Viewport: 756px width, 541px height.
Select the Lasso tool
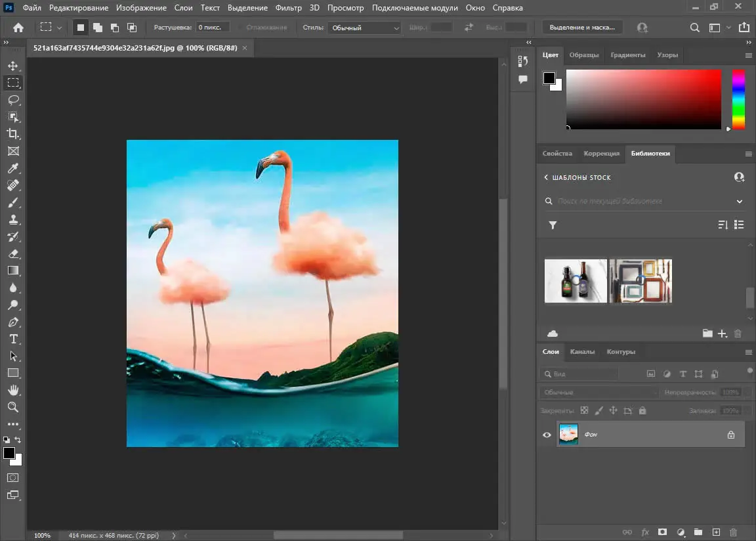(x=14, y=100)
